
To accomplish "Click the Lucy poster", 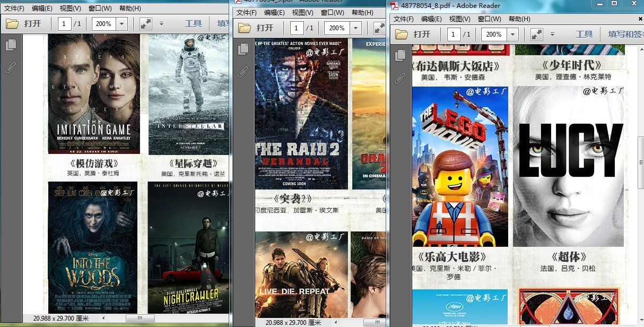I will pyautogui.click(x=568, y=166).
